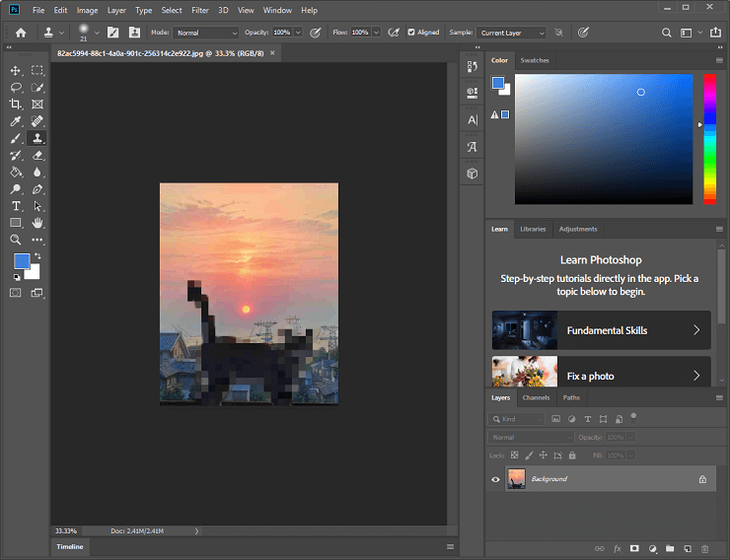The image size is (730, 560).
Task: Open the Character panel icon
Action: coord(473,120)
